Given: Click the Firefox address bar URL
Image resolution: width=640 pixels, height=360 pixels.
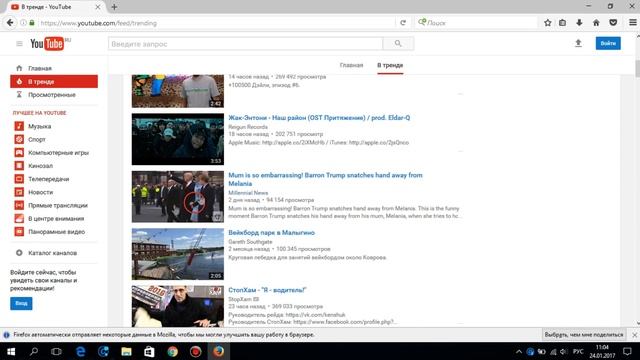Looking at the screenshot, I should 98,23.
